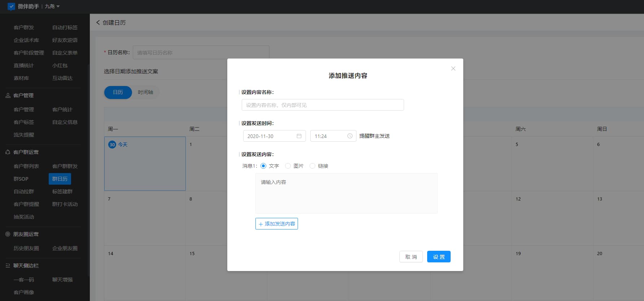Open 素材库 in the sidebar
The height and width of the screenshot is (301, 644).
tap(21, 78)
